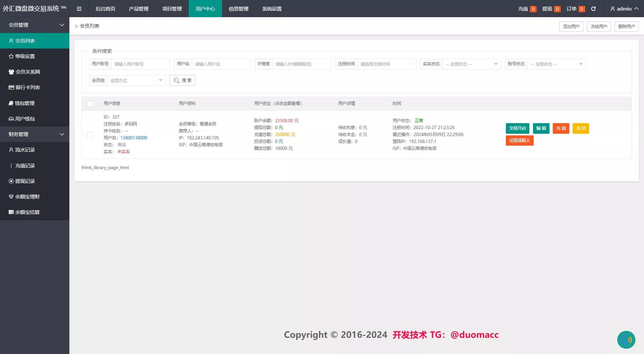Image resolution: width=644 pixels, height=354 pixels.
Task: Click the 用户账号 input field
Action: click(x=141, y=64)
